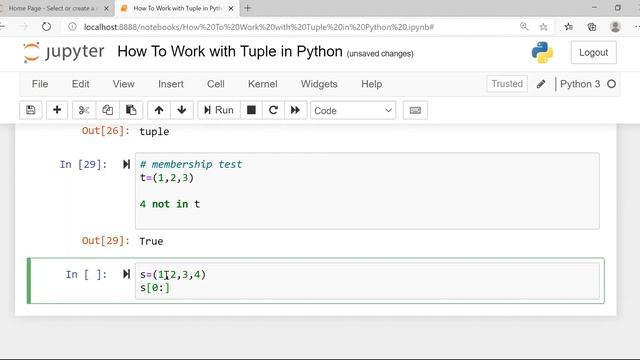Click the tuple output of Out[26]
The height and width of the screenshot is (360, 640).
pos(154,131)
